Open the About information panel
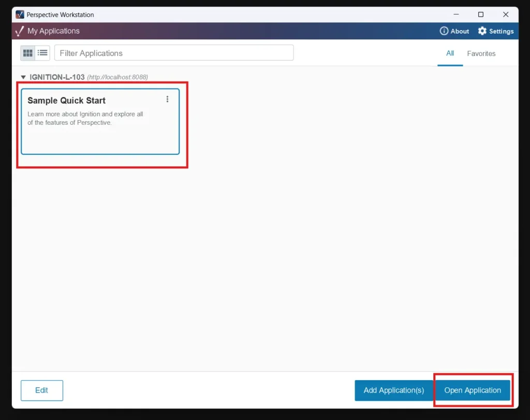This screenshot has height=420, width=530. point(454,31)
